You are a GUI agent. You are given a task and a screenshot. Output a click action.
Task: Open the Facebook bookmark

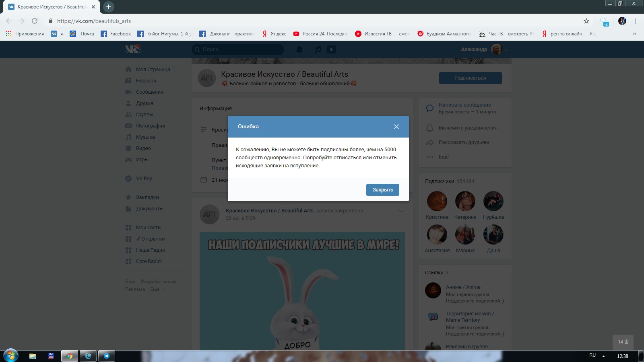116,34
